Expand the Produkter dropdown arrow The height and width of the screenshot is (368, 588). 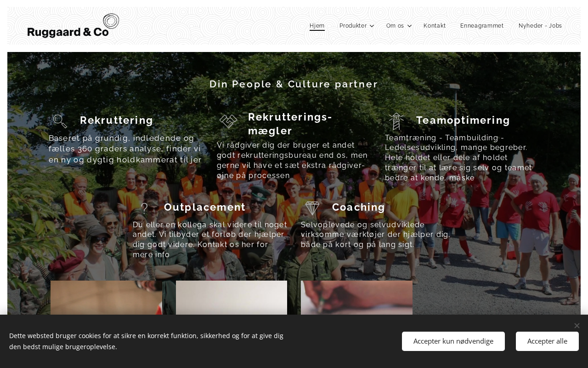tap(372, 26)
